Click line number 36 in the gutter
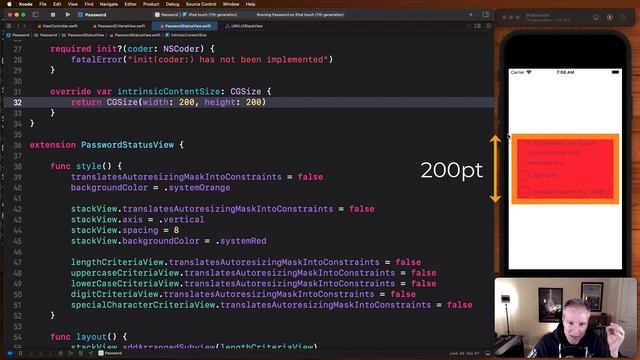The image size is (640, 360). pos(17,145)
